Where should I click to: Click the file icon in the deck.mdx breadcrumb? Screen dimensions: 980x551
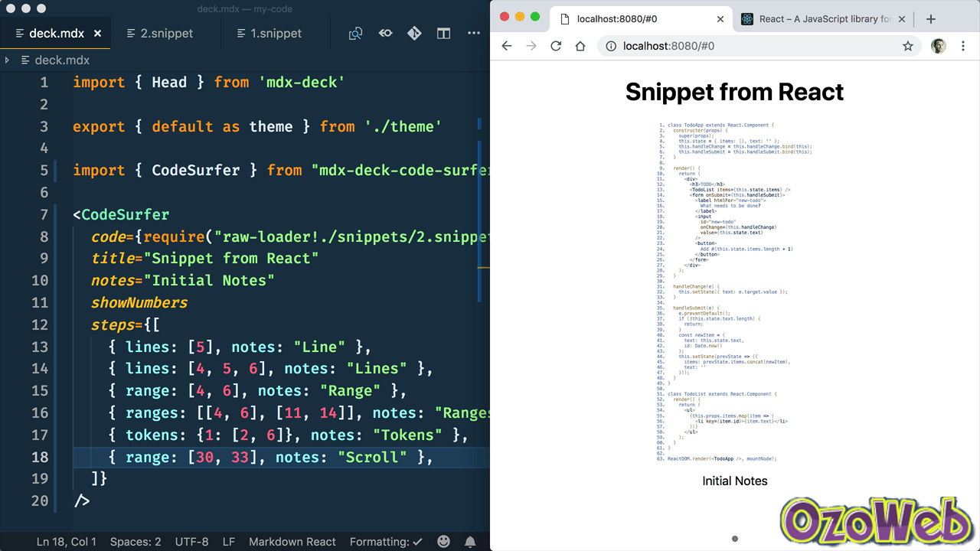click(25, 60)
